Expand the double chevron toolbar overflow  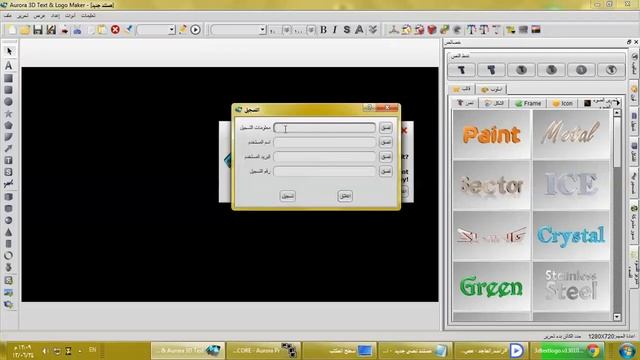click(x=373, y=29)
